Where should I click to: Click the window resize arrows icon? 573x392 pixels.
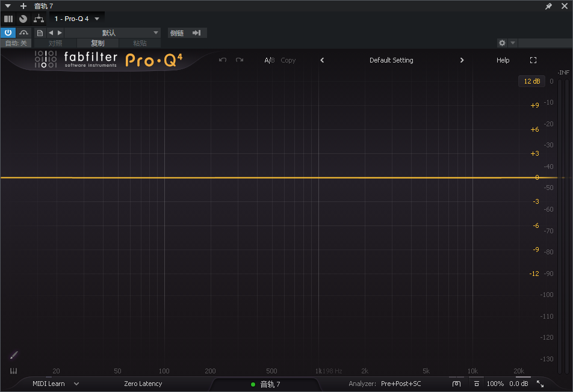pos(540,384)
